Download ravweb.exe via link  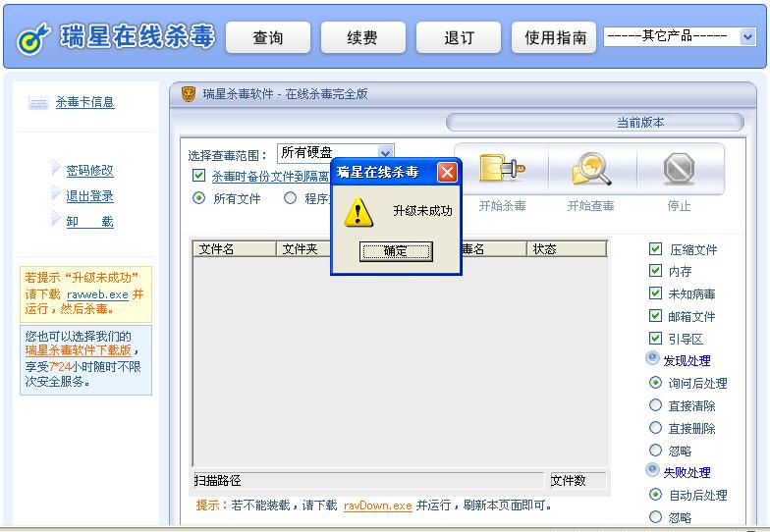point(97,294)
